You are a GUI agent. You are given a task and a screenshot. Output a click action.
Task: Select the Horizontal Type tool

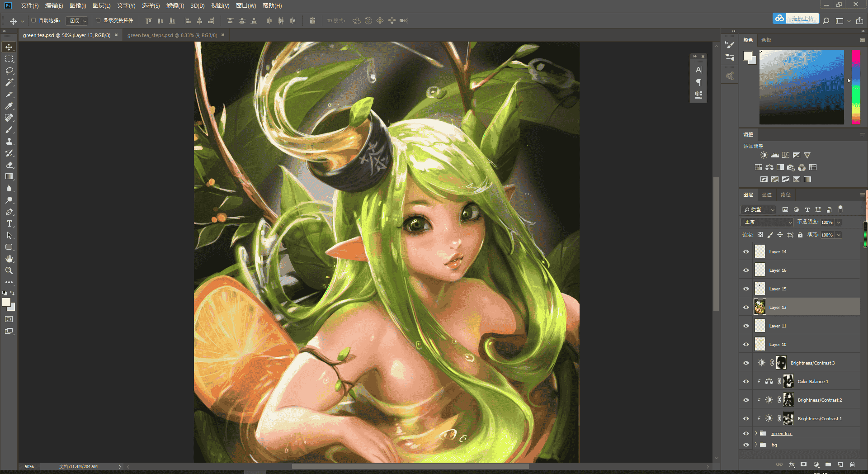coord(9,223)
